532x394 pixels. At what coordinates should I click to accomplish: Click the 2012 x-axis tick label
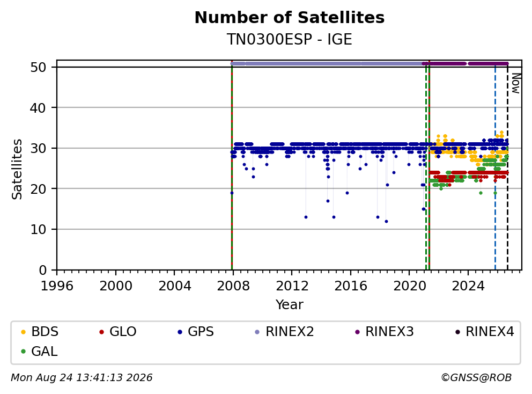point(292,286)
